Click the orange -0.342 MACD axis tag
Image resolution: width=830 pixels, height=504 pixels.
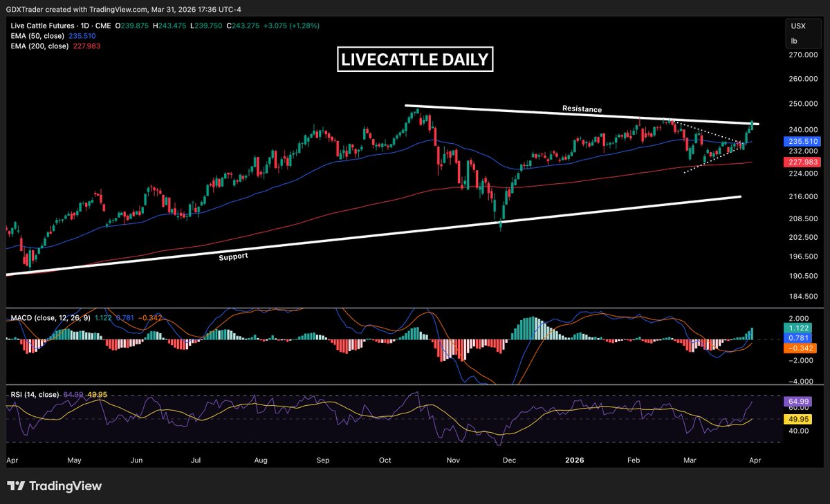(801, 349)
